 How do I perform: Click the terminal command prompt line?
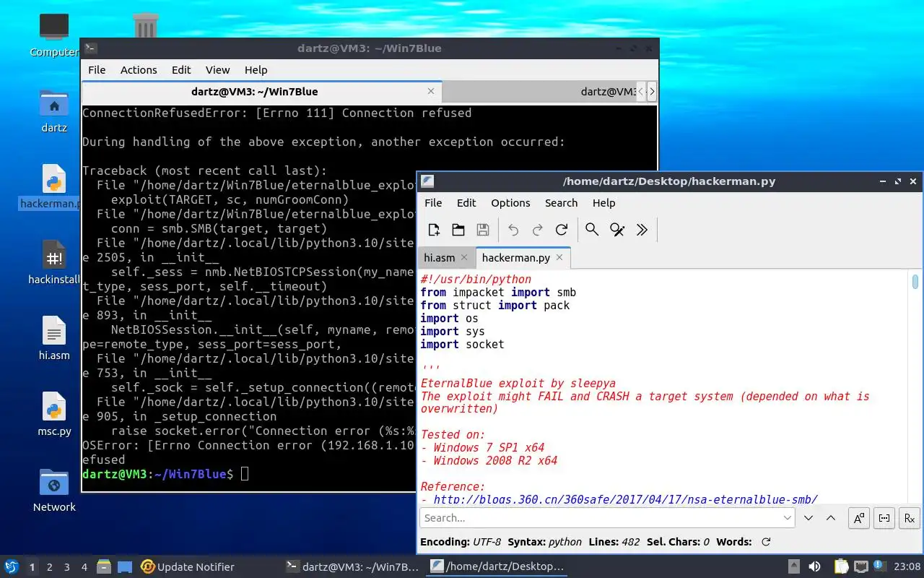point(165,474)
